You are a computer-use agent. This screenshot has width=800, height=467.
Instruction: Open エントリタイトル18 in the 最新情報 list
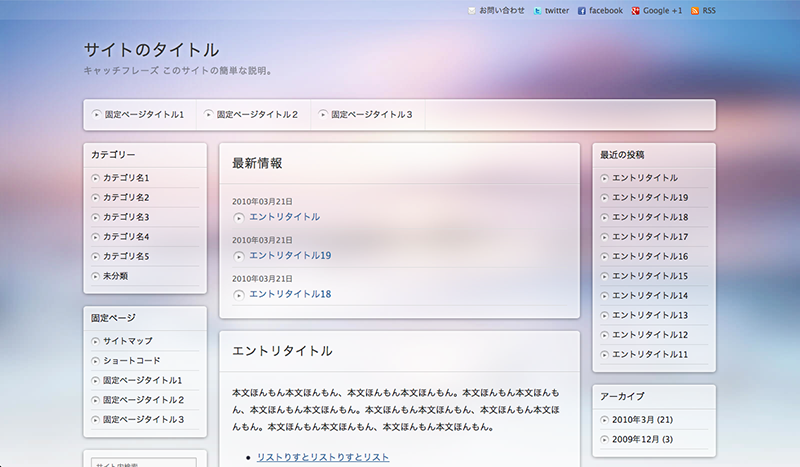290,294
